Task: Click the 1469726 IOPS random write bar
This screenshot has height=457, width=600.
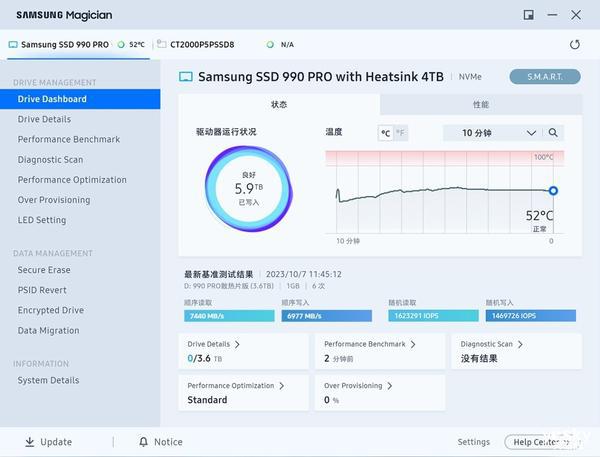Action: [x=531, y=316]
